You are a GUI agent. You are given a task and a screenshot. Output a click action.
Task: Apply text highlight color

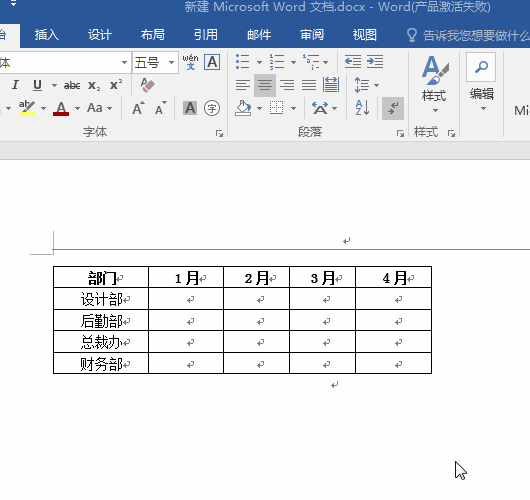(x=27, y=108)
